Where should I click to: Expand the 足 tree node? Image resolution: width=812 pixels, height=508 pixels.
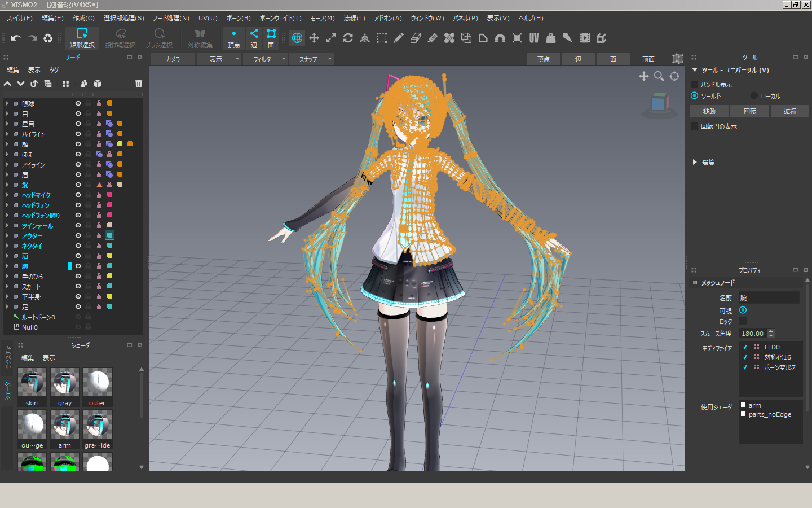(x=7, y=306)
